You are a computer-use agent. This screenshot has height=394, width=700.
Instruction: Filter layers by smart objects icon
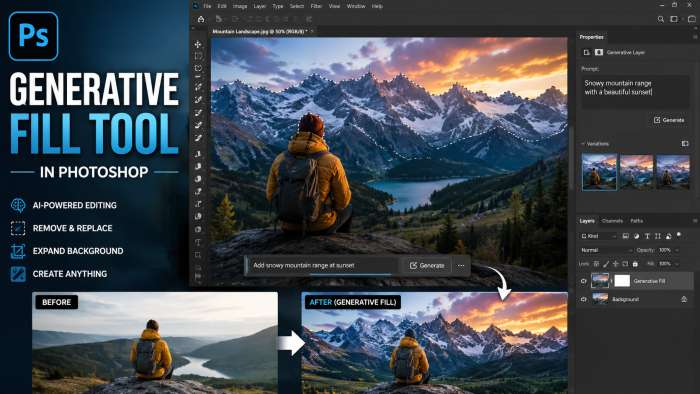[x=668, y=236]
